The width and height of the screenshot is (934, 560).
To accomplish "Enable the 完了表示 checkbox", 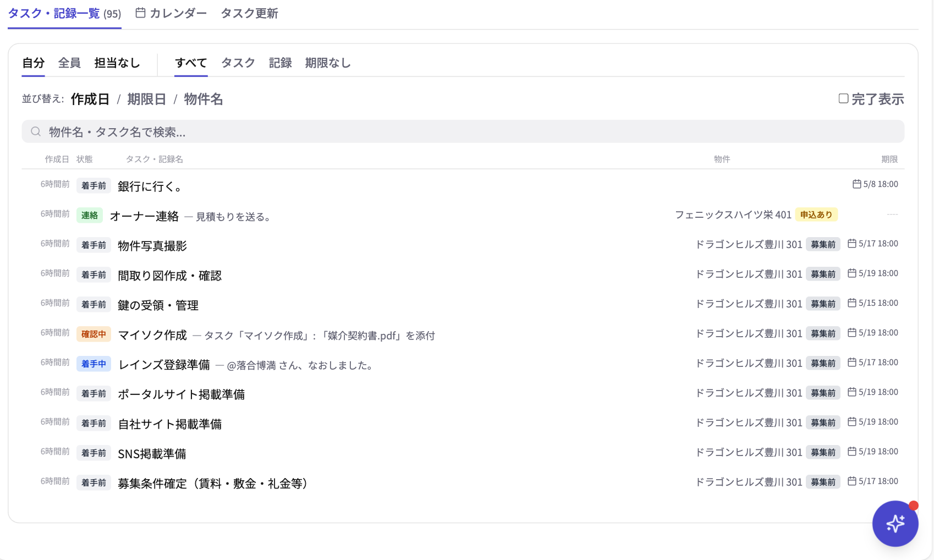I will pyautogui.click(x=843, y=98).
